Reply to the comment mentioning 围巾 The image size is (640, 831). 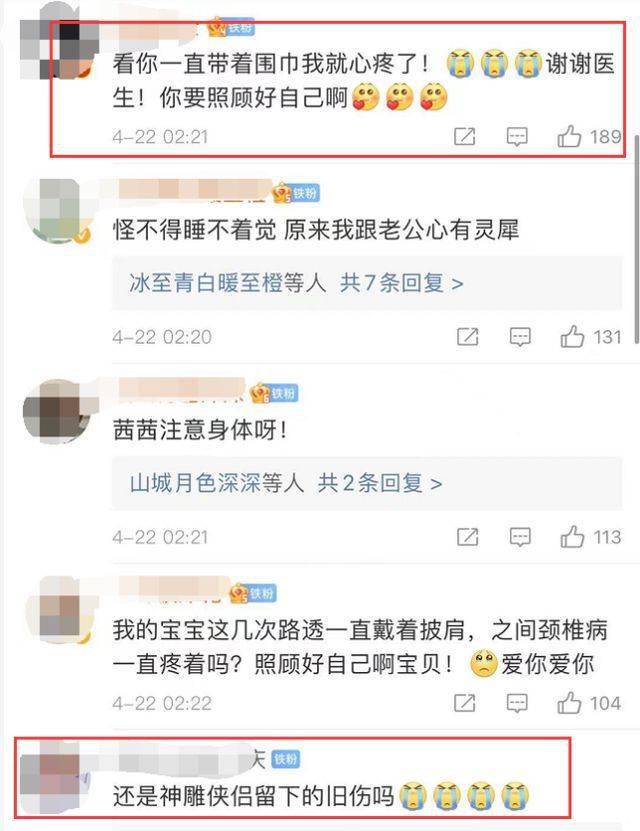tap(517, 137)
